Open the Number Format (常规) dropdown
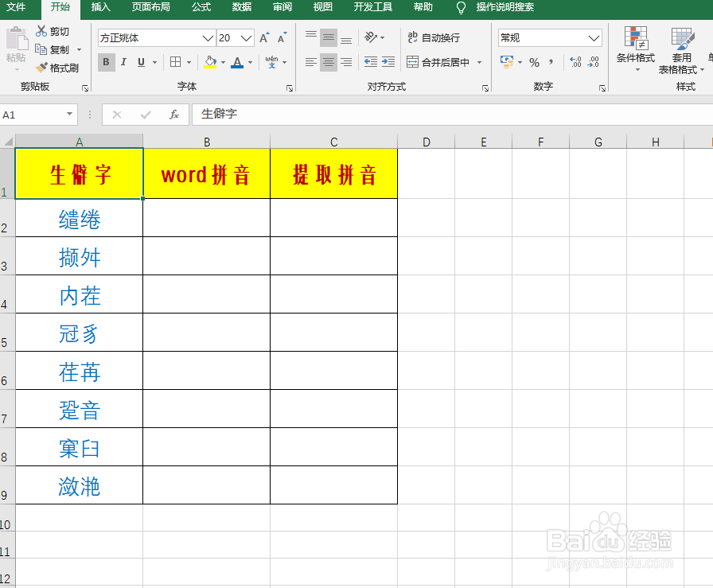This screenshot has width=713, height=588. click(592, 37)
